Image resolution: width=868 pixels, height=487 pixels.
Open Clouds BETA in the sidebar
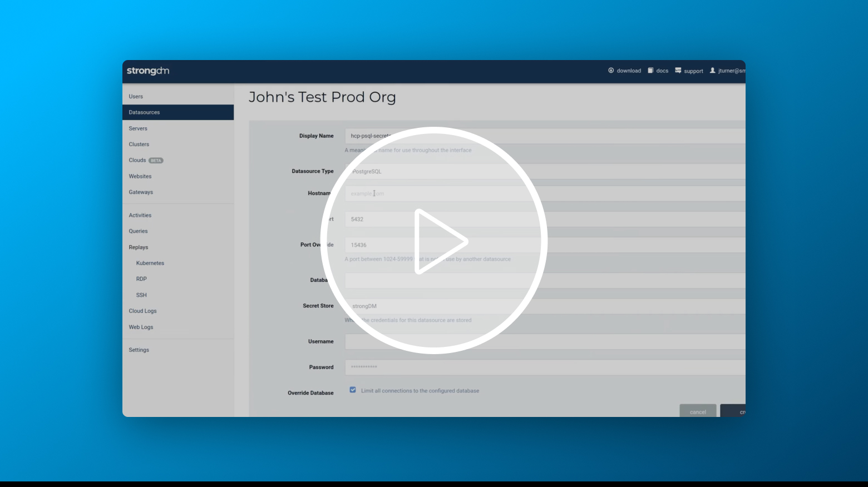[x=146, y=160]
